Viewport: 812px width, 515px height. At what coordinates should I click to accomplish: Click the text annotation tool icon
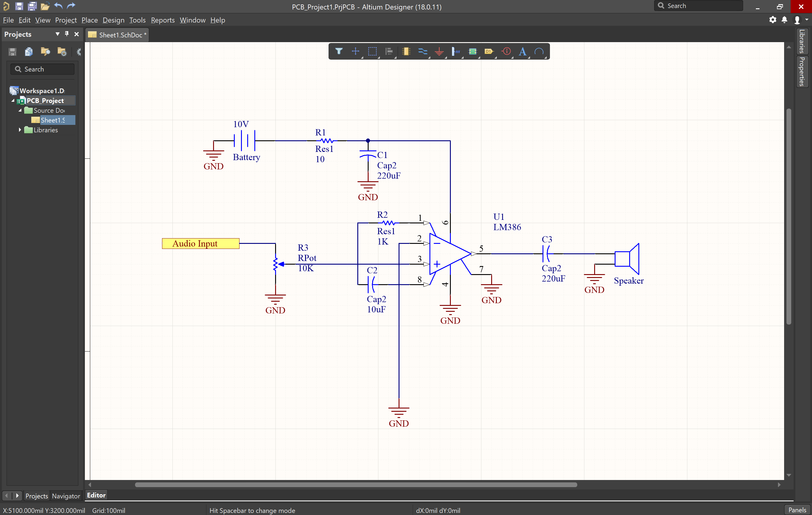[523, 51]
